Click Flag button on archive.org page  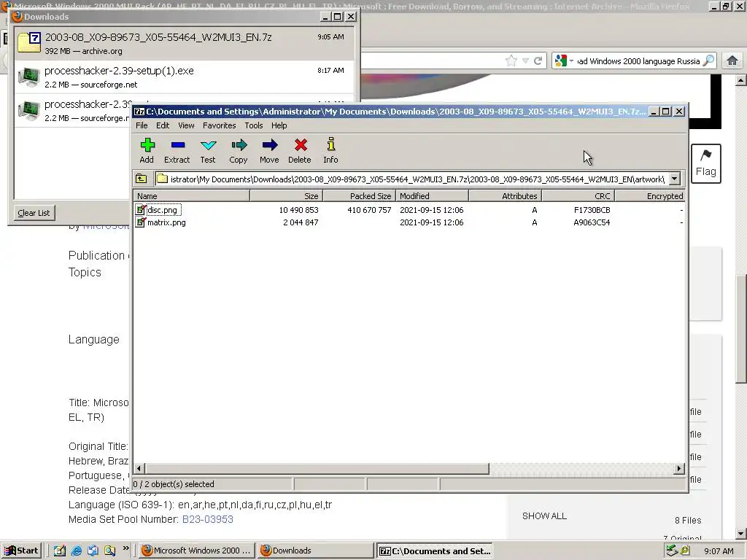(705, 163)
